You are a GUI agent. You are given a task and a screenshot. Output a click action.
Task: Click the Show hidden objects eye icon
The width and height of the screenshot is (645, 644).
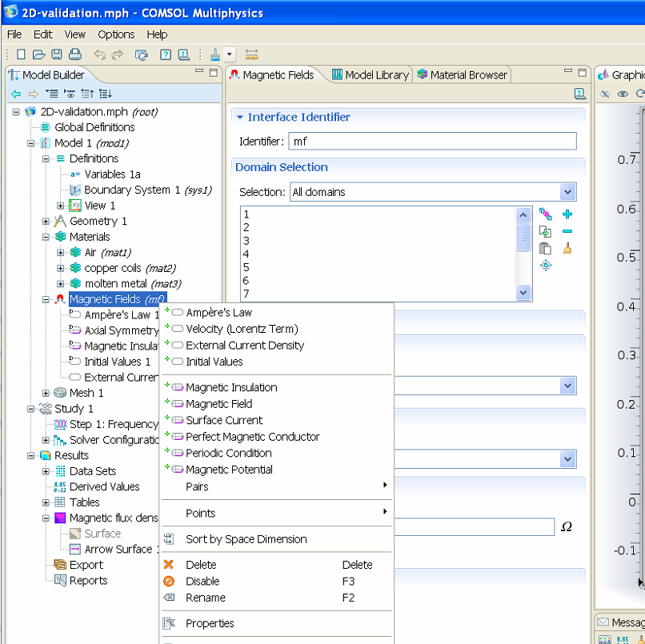622,94
